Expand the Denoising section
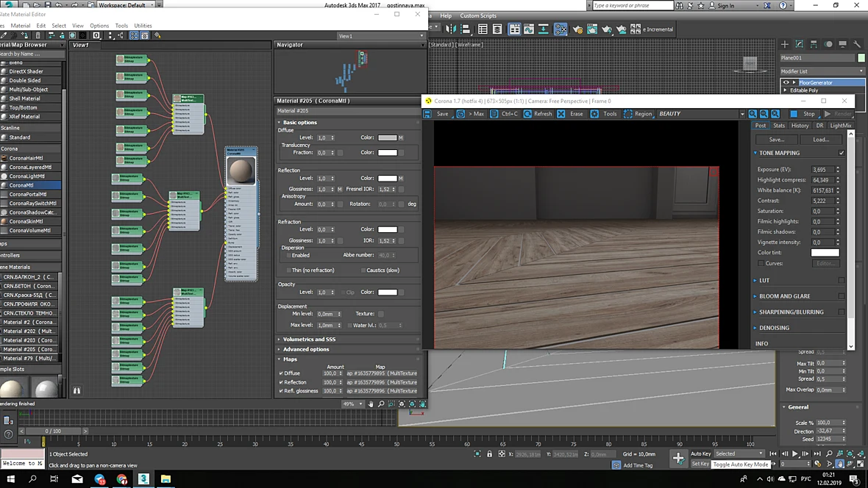 (755, 328)
